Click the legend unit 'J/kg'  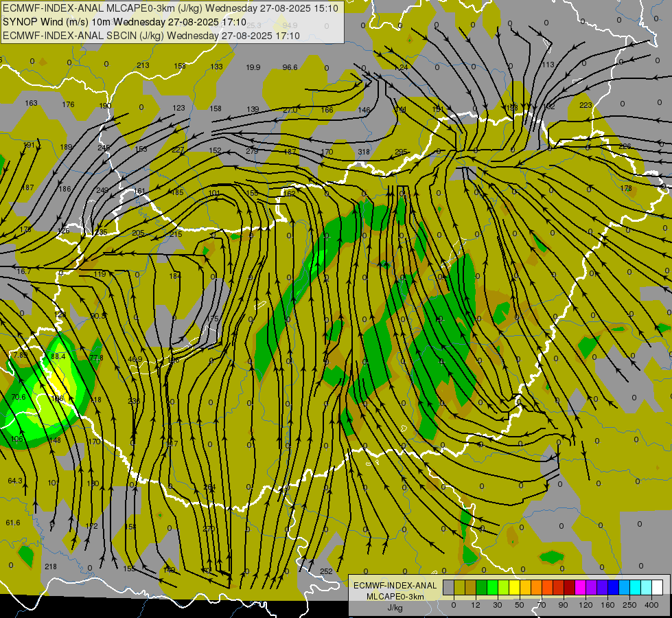pos(395,608)
